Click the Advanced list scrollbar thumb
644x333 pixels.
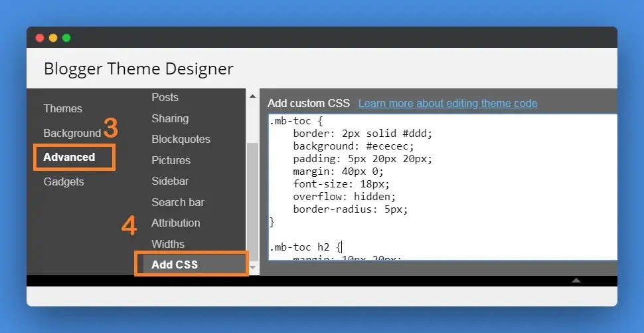[252, 201]
